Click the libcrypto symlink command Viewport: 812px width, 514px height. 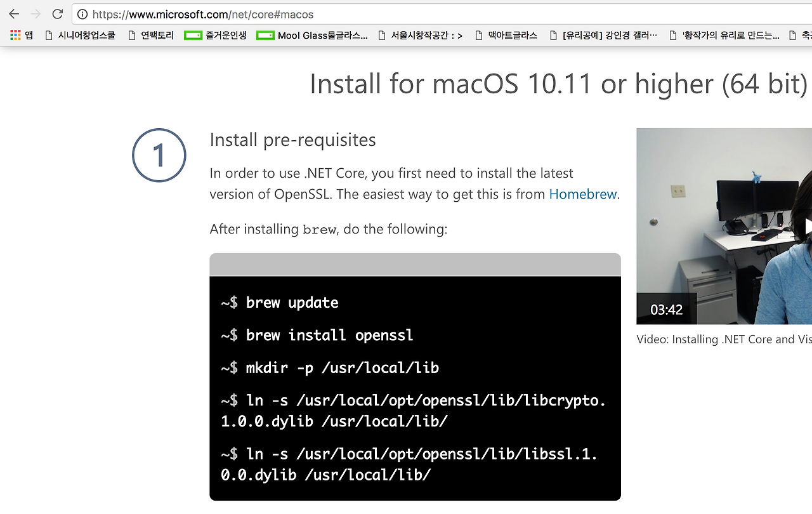pos(414,411)
